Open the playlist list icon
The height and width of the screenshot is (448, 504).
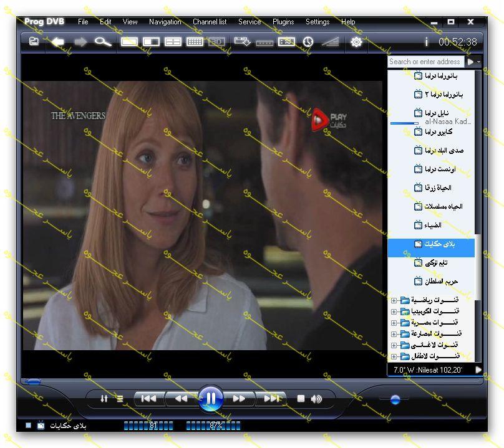120,399
